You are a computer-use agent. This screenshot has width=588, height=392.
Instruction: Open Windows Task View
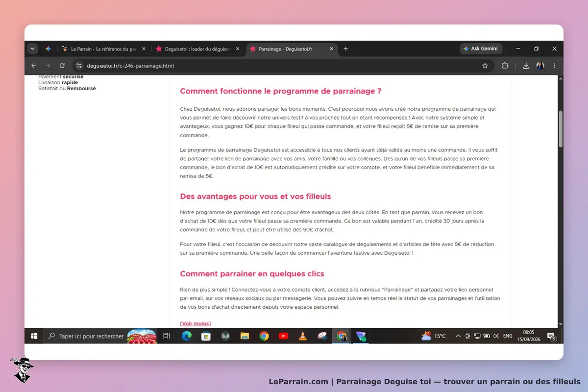pyautogui.click(x=167, y=336)
